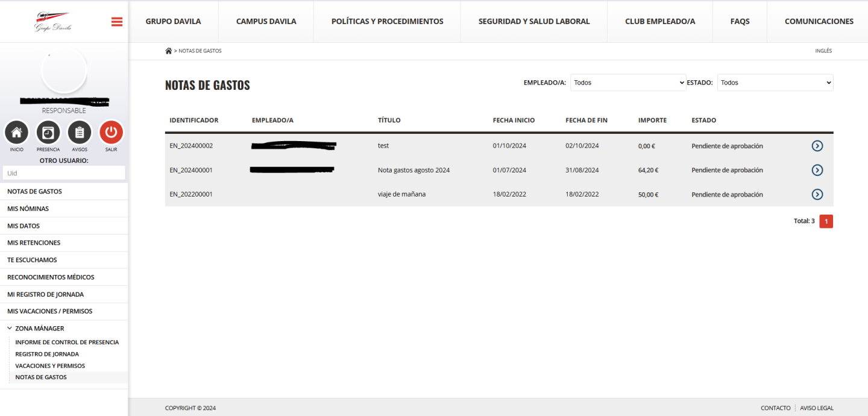Viewport: 868px width, 416px height.
Task: Open details arrow for EN_202400001
Action: pos(817,170)
